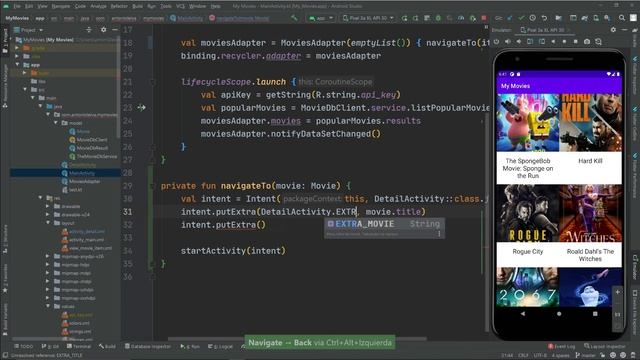This screenshot has width=640, height=360.
Task: Tap Rogue City movie poster in emulator
Action: tap(528, 213)
